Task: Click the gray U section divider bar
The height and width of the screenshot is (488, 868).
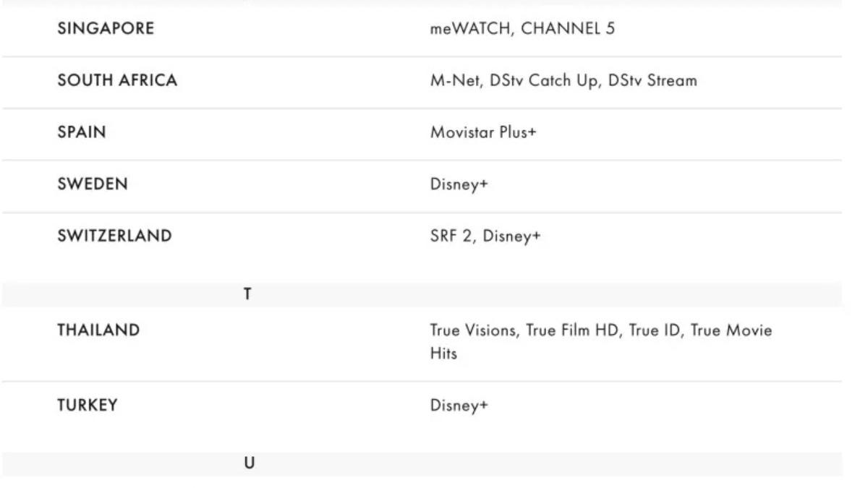Action: tap(422, 463)
